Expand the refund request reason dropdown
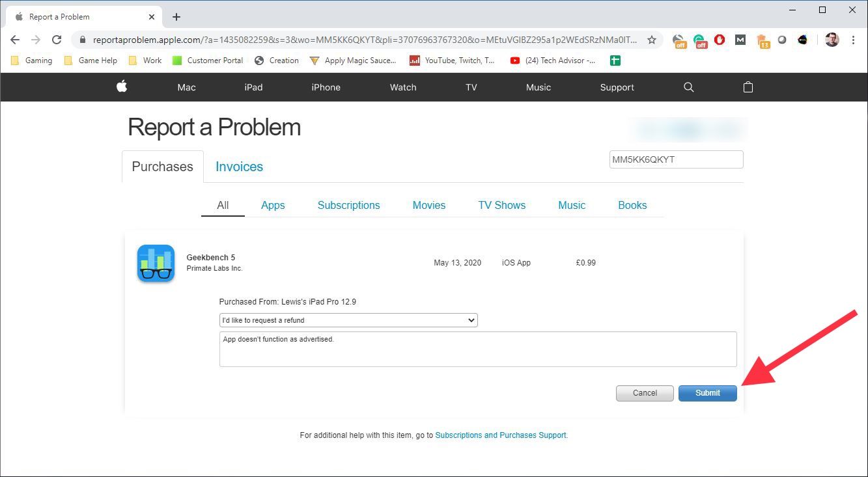 tap(348, 320)
